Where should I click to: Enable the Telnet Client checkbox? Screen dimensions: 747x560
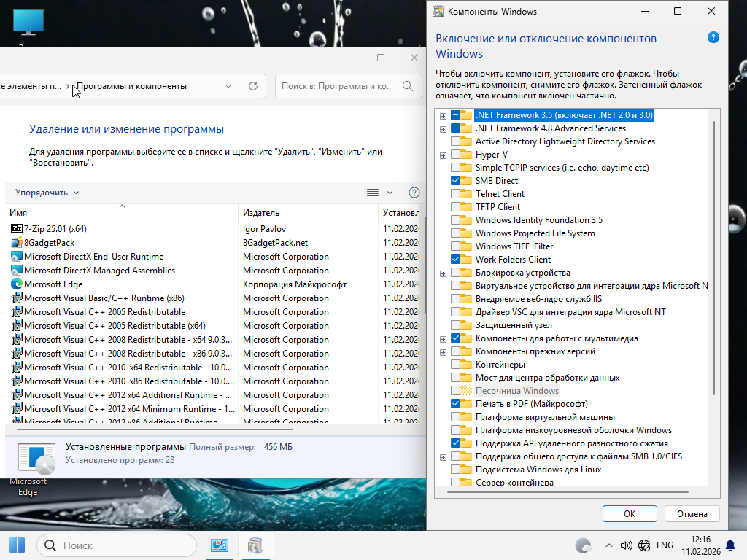tap(456, 194)
